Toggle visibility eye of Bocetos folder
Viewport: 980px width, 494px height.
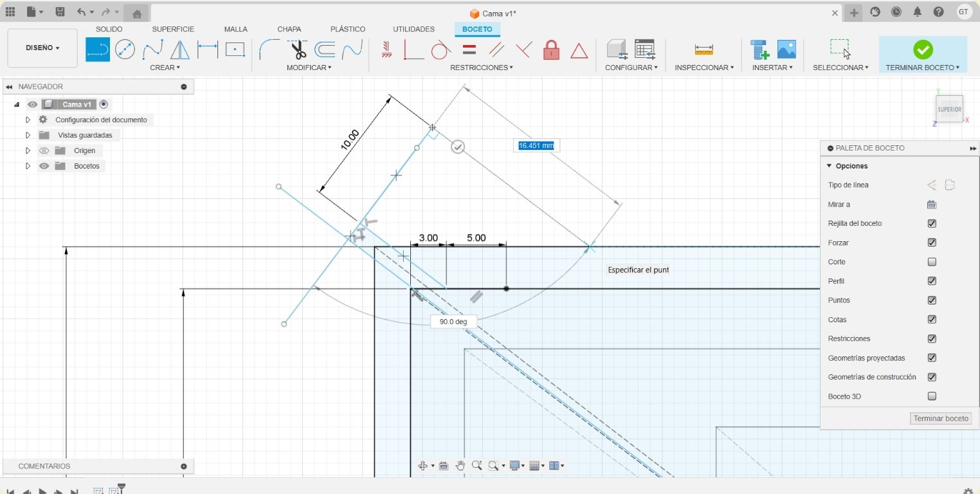click(x=44, y=166)
